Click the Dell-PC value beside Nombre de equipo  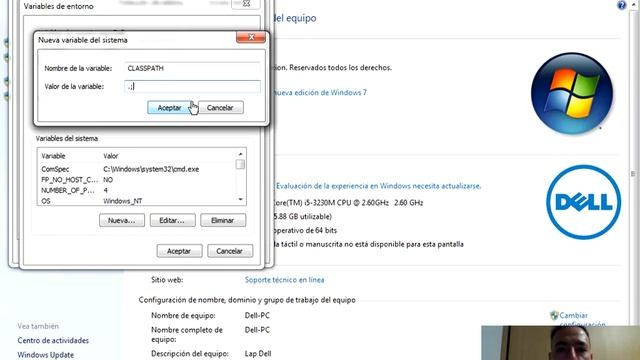tap(257, 316)
